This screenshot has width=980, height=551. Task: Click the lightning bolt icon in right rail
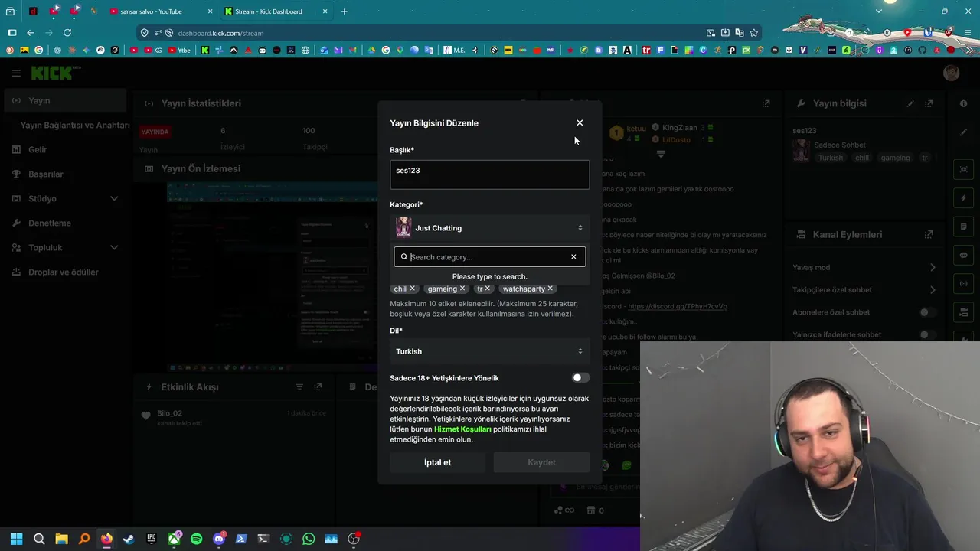coord(963,198)
